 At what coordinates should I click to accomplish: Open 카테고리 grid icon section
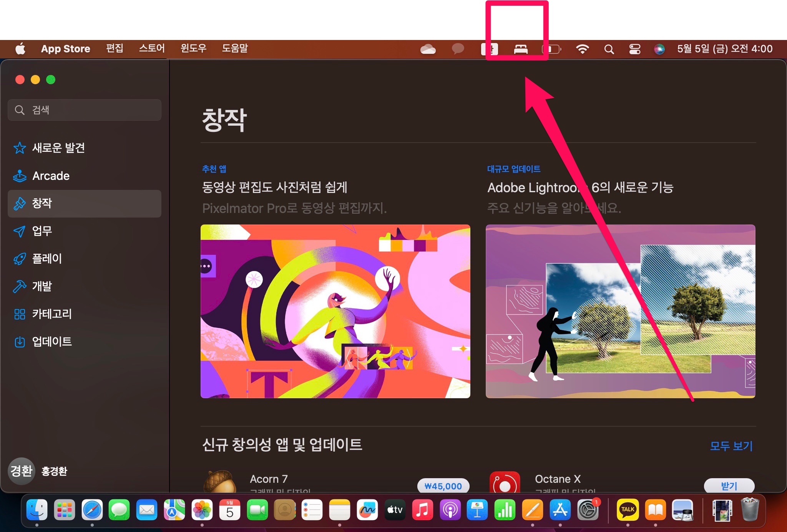click(x=20, y=314)
